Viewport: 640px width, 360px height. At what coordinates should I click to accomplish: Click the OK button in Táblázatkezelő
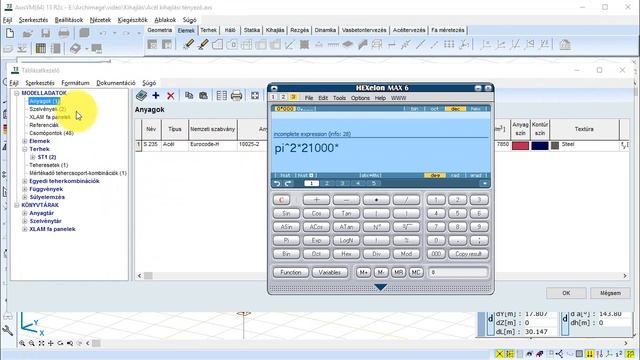[566, 293]
